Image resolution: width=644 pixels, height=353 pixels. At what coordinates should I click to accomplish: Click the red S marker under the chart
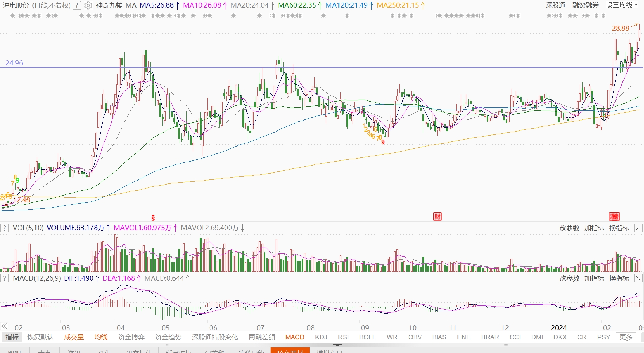tap(153, 218)
